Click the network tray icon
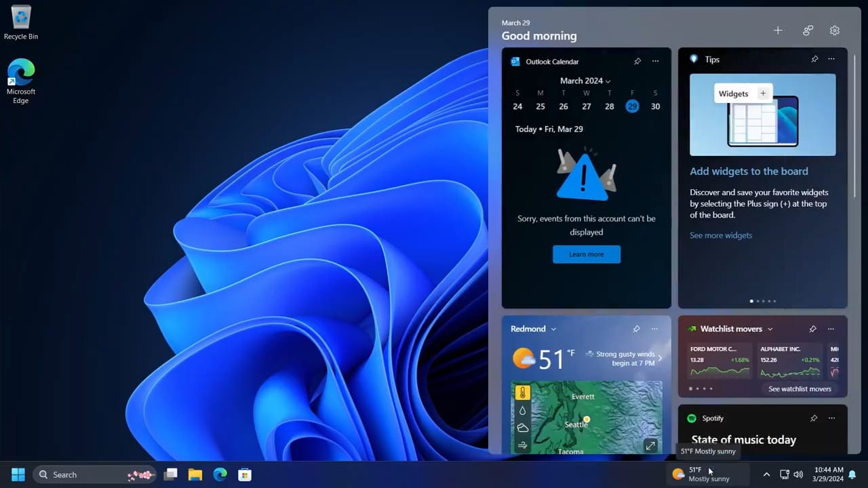 [785, 474]
